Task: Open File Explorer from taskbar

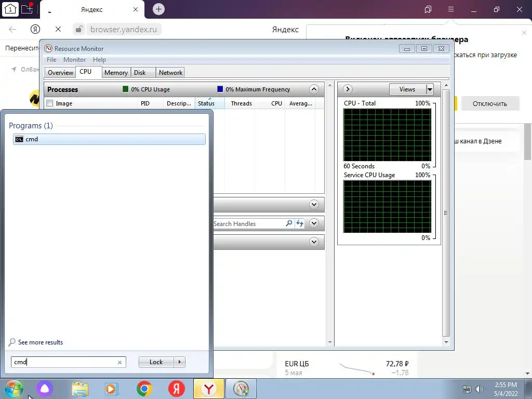Action: coord(80,389)
